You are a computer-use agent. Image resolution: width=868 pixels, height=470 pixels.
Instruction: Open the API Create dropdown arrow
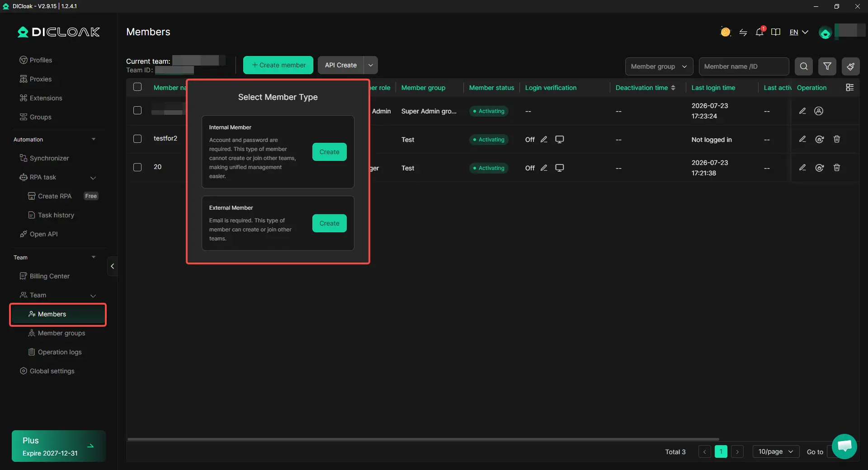pyautogui.click(x=371, y=65)
